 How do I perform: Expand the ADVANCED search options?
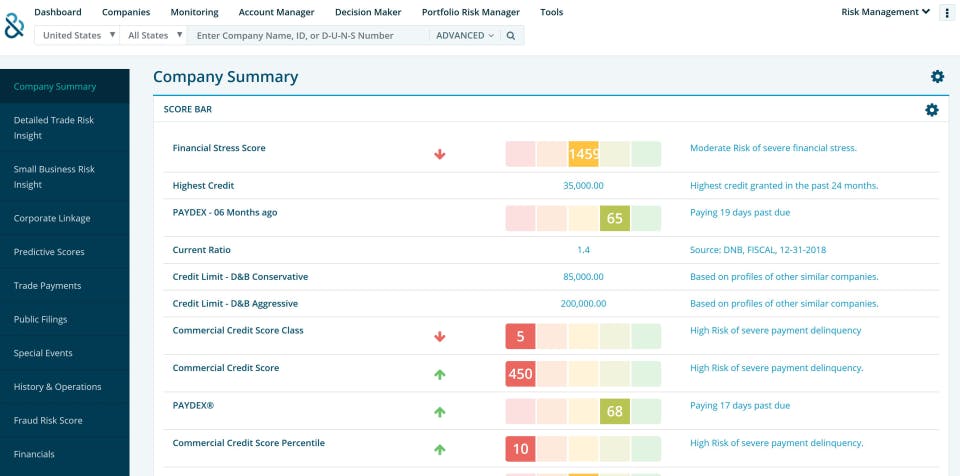point(465,35)
